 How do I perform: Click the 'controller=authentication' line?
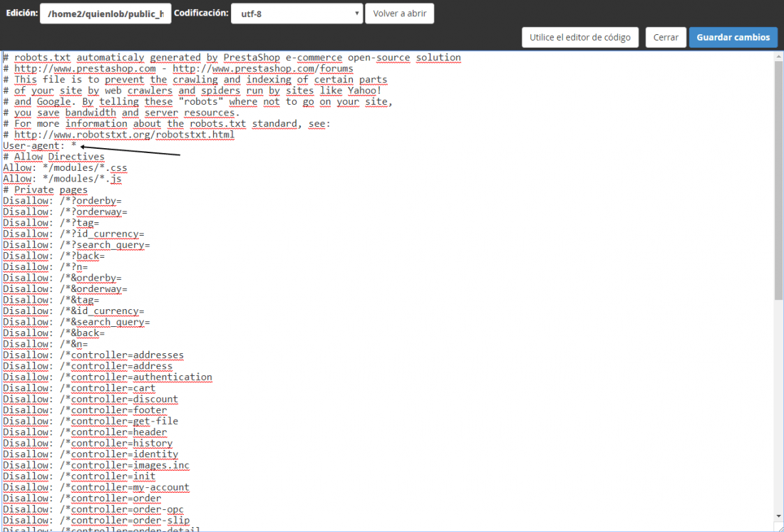tap(108, 377)
